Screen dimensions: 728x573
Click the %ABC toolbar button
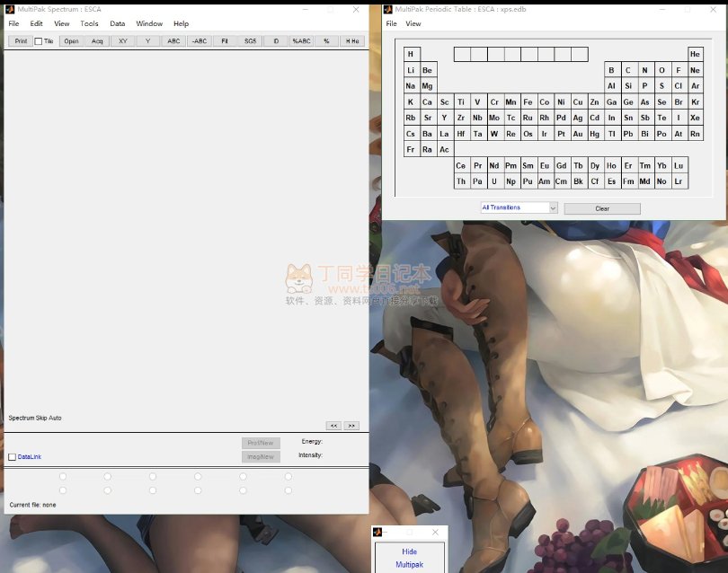pyautogui.click(x=301, y=41)
